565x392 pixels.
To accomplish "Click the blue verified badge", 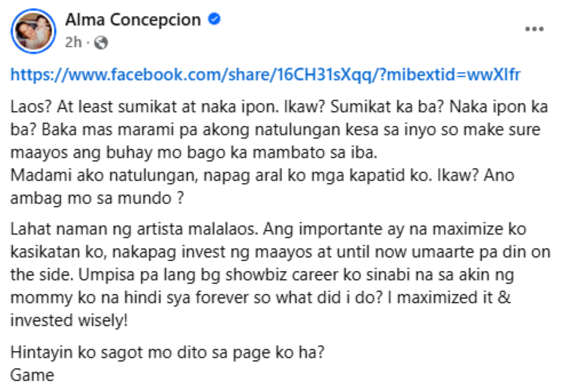I will tap(215, 19).
